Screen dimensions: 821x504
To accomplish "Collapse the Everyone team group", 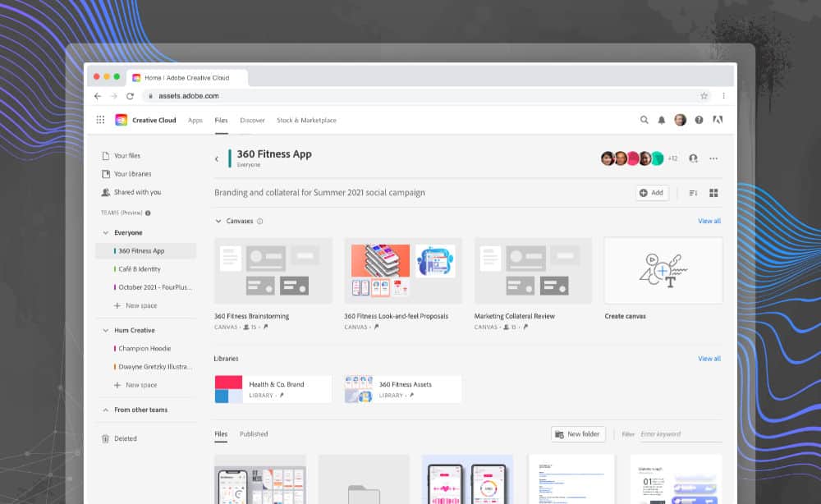I will 106,232.
